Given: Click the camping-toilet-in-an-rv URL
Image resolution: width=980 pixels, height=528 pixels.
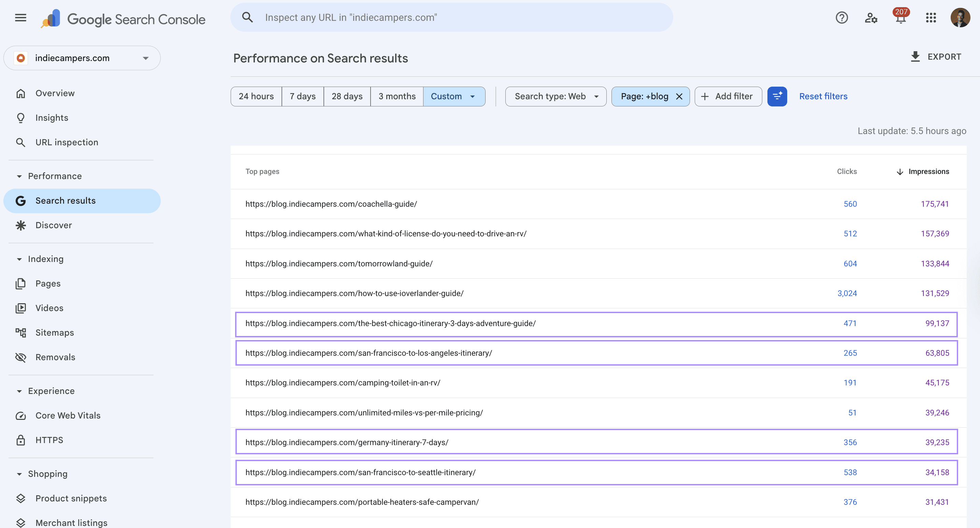Looking at the screenshot, I should click(x=343, y=383).
